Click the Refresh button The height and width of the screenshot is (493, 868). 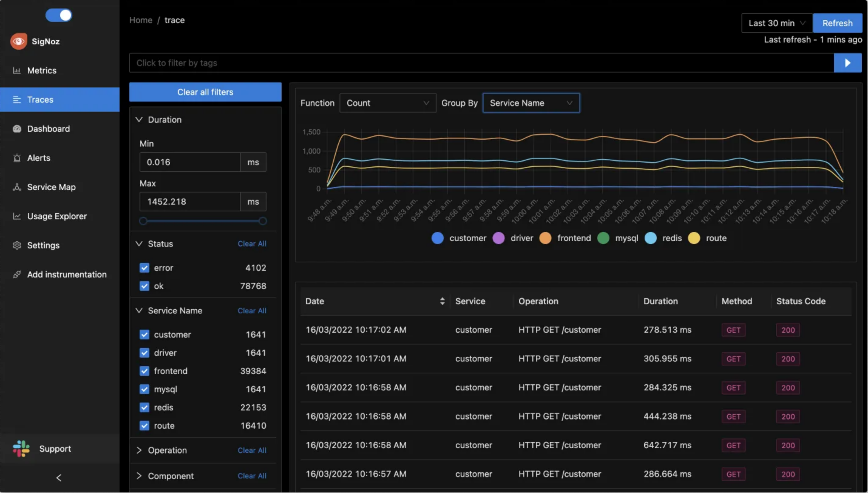(837, 23)
